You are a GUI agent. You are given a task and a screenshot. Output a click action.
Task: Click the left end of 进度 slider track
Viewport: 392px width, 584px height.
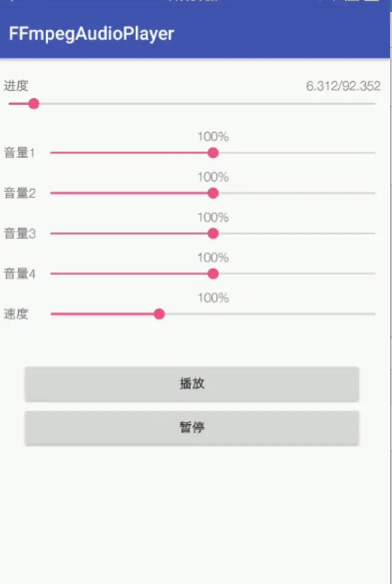9,103
